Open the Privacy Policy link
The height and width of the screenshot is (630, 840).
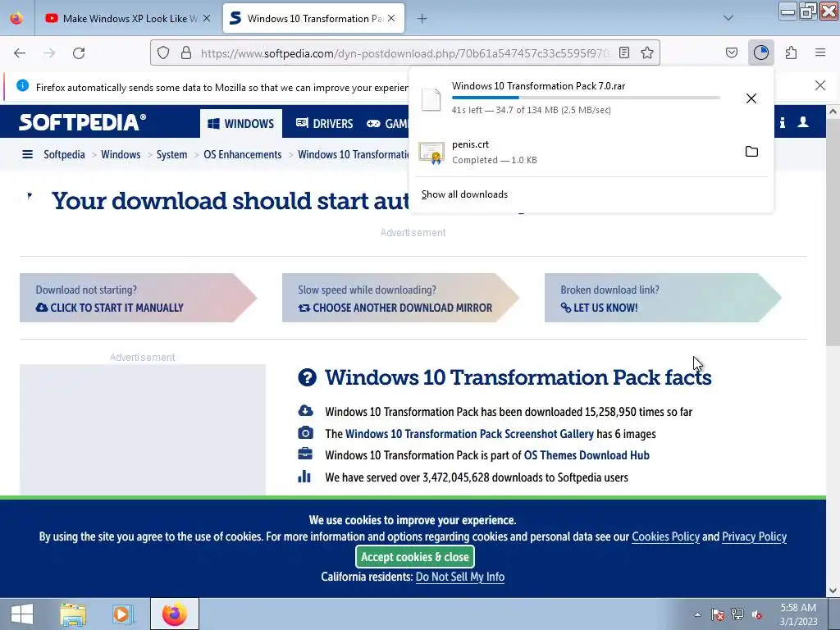tap(755, 536)
